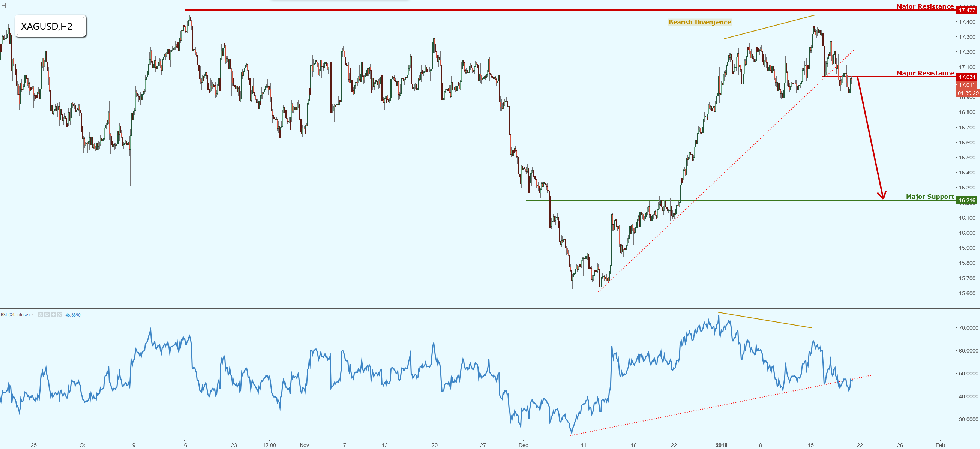Open RSI indicator settings gear

pos(47,315)
